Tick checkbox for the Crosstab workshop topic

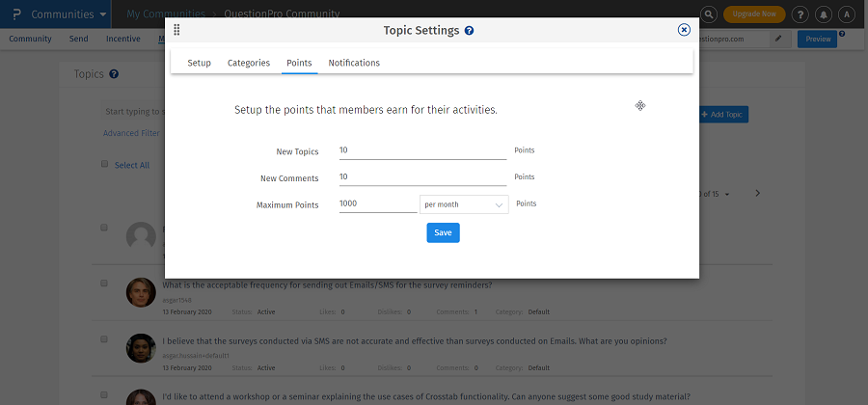pyautogui.click(x=104, y=395)
